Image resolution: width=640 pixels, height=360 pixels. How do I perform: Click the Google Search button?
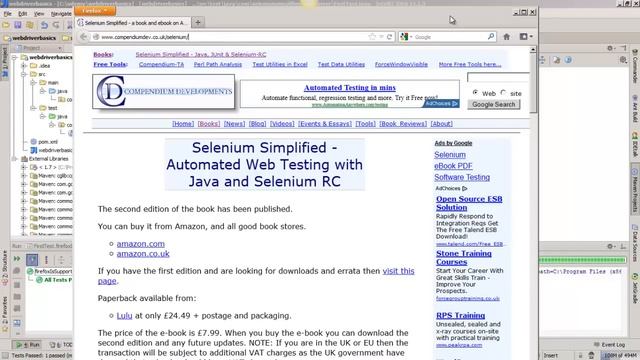pyautogui.click(x=493, y=104)
